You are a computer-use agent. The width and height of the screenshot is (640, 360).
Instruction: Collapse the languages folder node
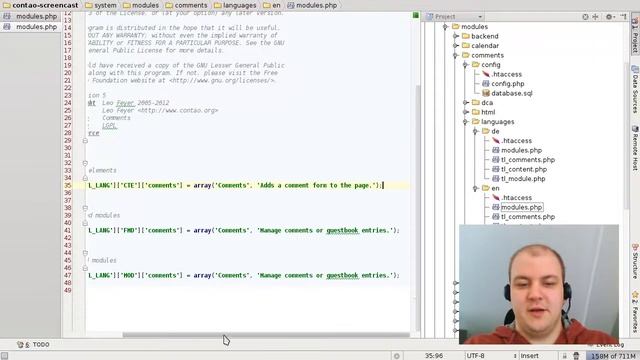[466, 122]
